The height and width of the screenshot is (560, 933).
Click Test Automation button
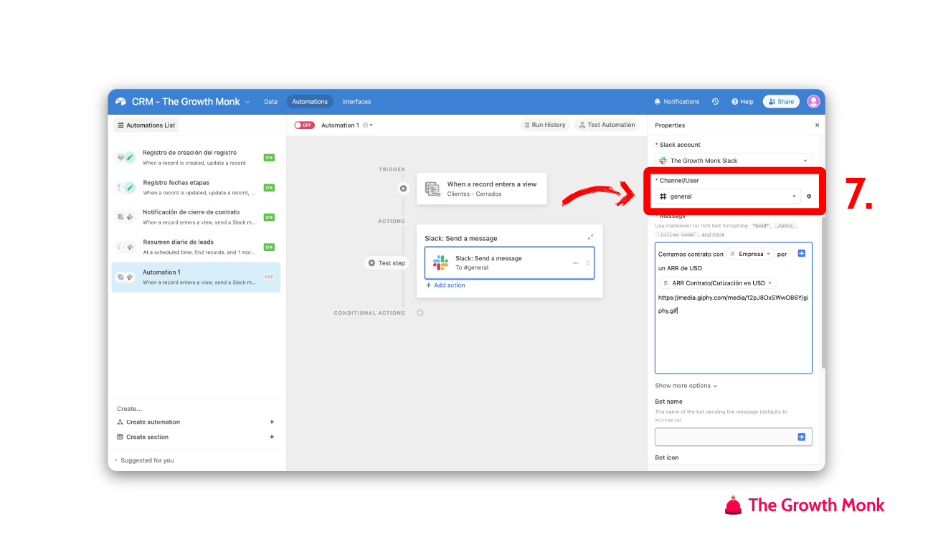coord(607,125)
